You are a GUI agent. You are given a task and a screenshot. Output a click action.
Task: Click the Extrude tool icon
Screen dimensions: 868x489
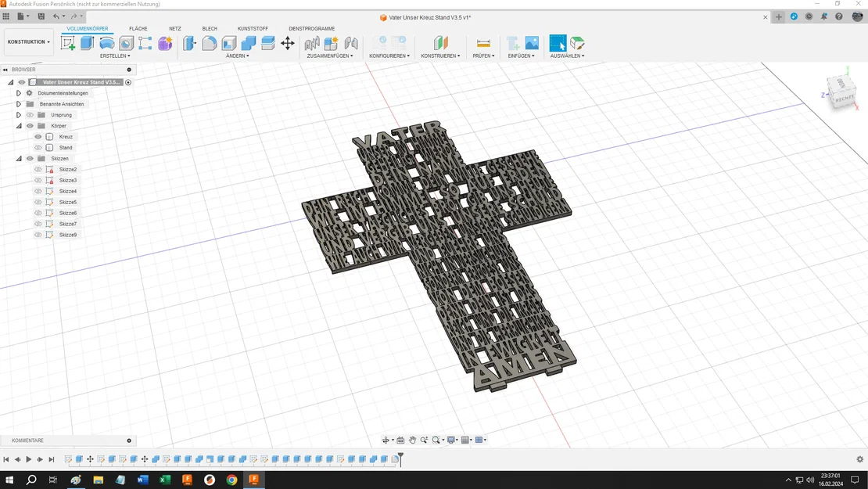click(88, 44)
